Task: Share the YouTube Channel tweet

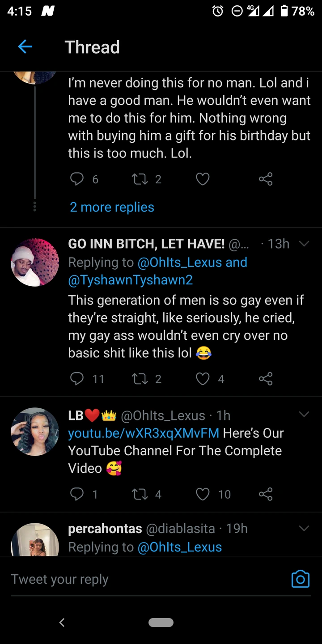Action: [x=265, y=494]
